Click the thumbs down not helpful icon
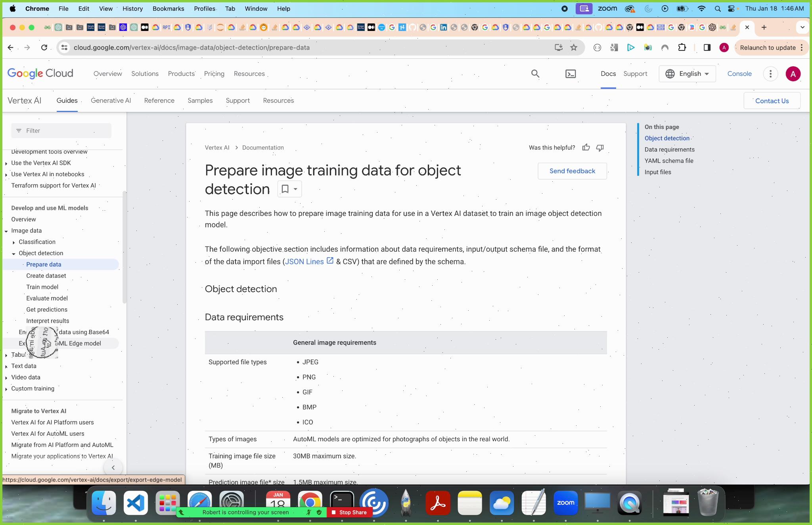The width and height of the screenshot is (812, 525). pyautogui.click(x=600, y=148)
